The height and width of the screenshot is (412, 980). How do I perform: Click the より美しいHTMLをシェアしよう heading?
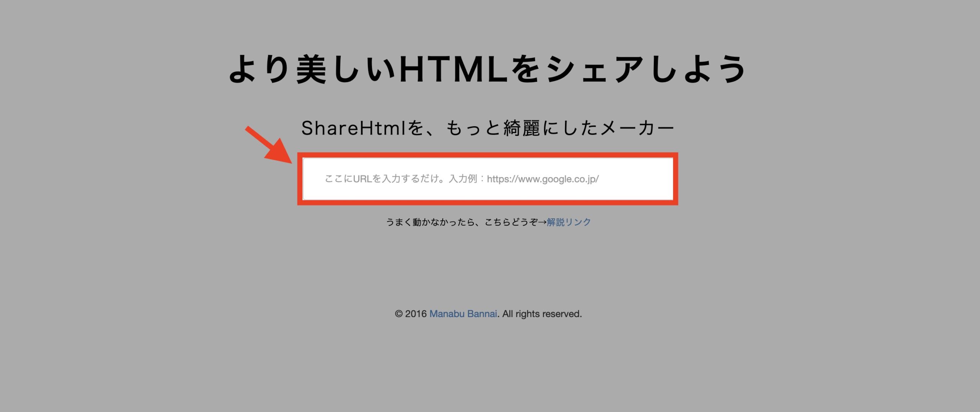click(487, 69)
